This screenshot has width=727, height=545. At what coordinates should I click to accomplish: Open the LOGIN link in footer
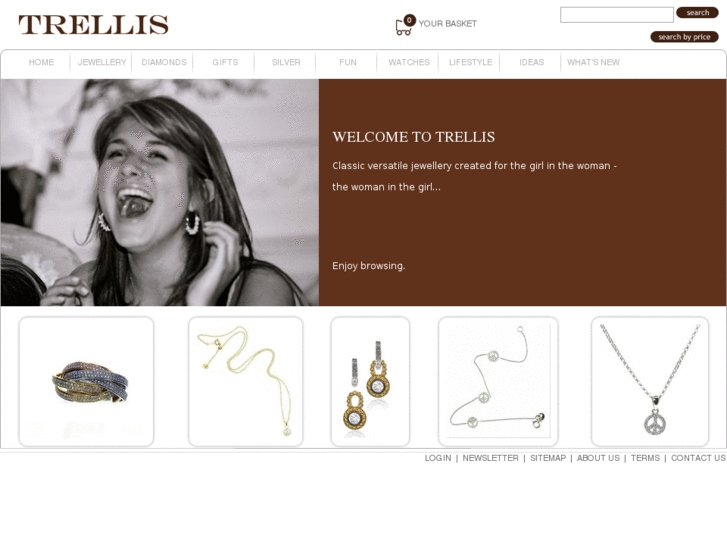tap(438, 458)
